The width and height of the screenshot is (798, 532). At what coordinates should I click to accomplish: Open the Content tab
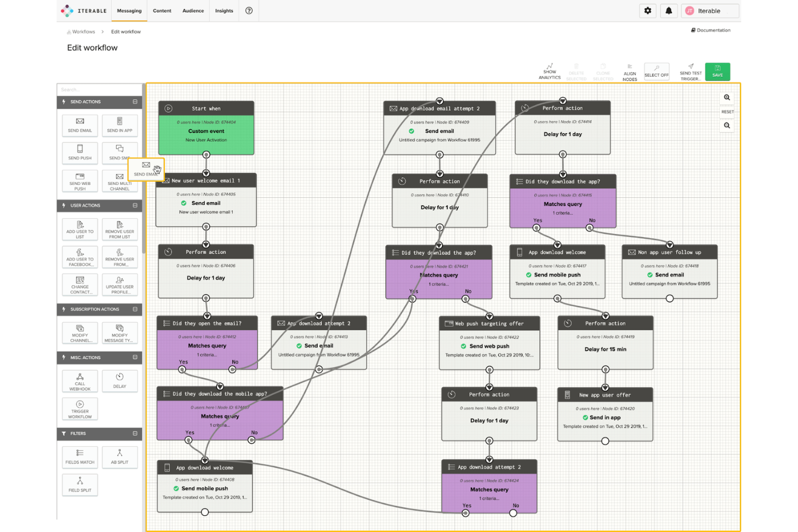tap(162, 11)
